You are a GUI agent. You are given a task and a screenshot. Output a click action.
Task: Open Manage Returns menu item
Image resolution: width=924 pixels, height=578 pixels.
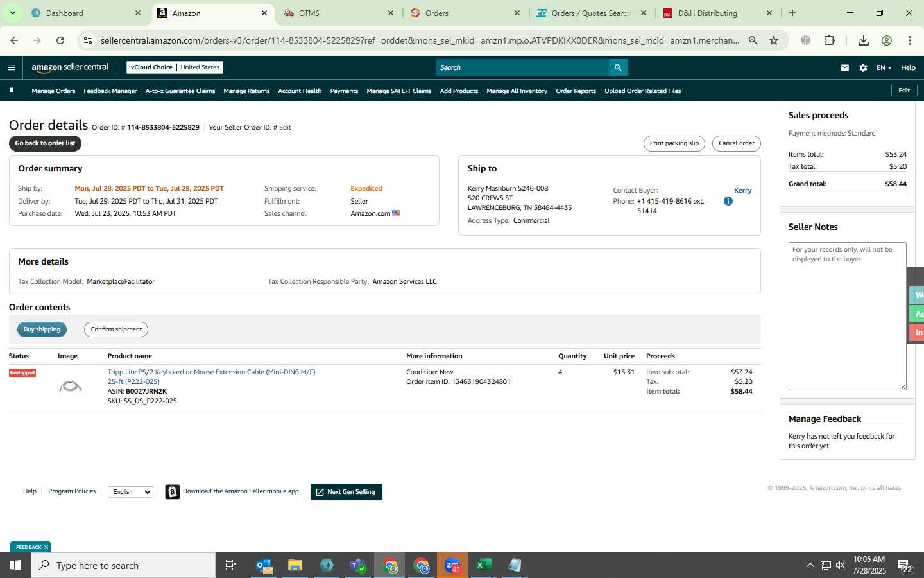click(x=246, y=91)
